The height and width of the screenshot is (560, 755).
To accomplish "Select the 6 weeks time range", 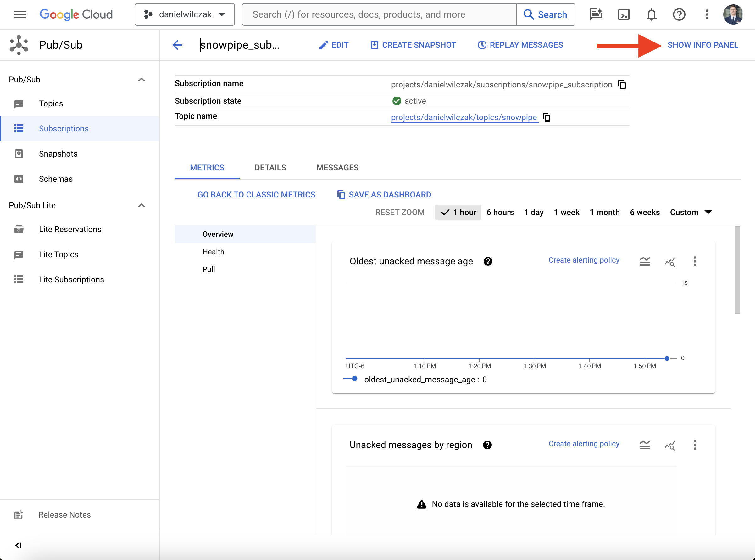I will tap(645, 212).
